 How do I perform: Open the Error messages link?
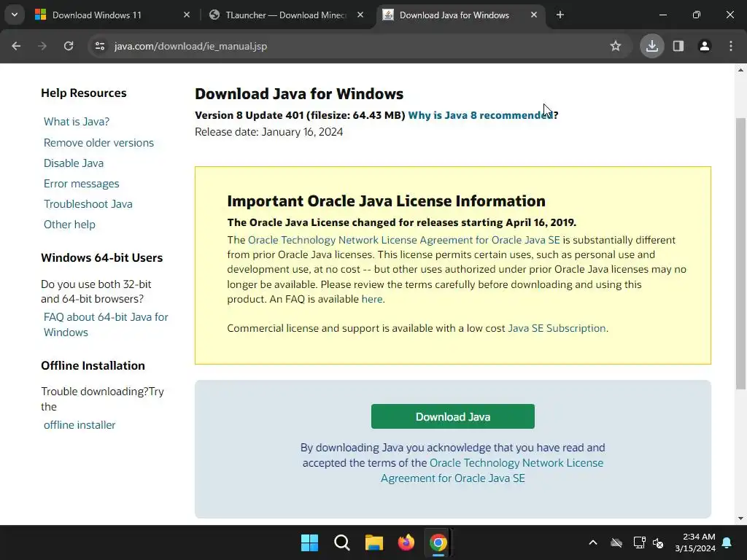point(82,184)
